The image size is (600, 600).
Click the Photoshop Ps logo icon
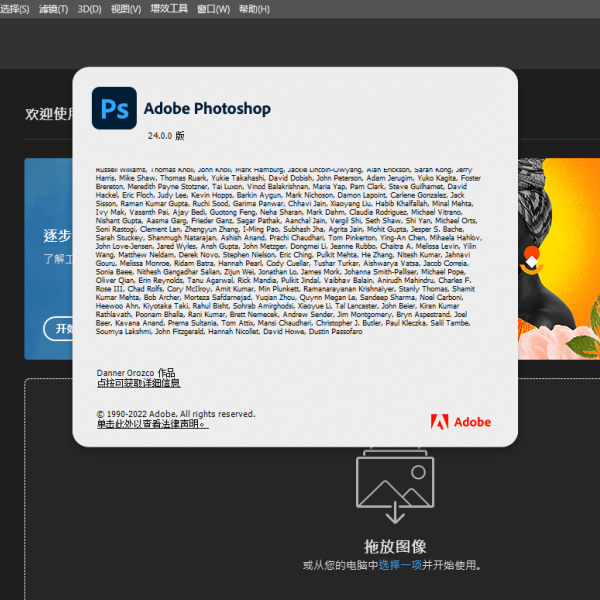[x=113, y=108]
